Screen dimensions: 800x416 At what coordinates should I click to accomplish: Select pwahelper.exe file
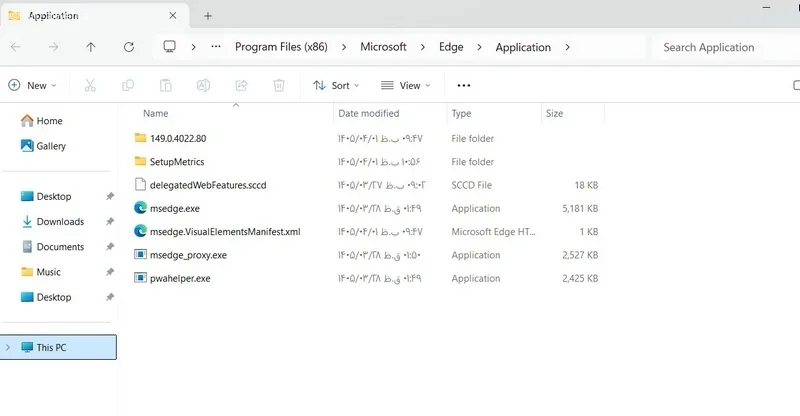180,279
